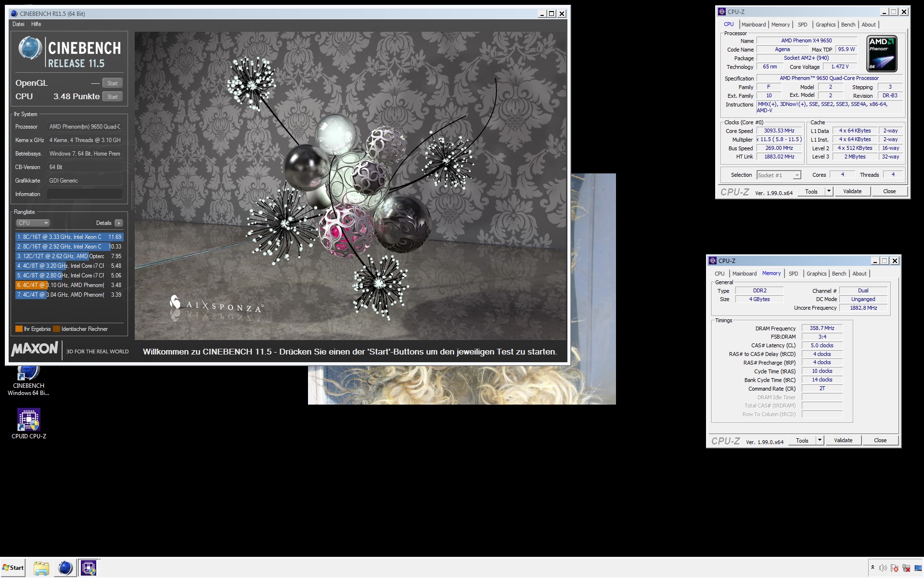
Task: Click the Core Speed 3093.53 MHz value
Action: 779,131
